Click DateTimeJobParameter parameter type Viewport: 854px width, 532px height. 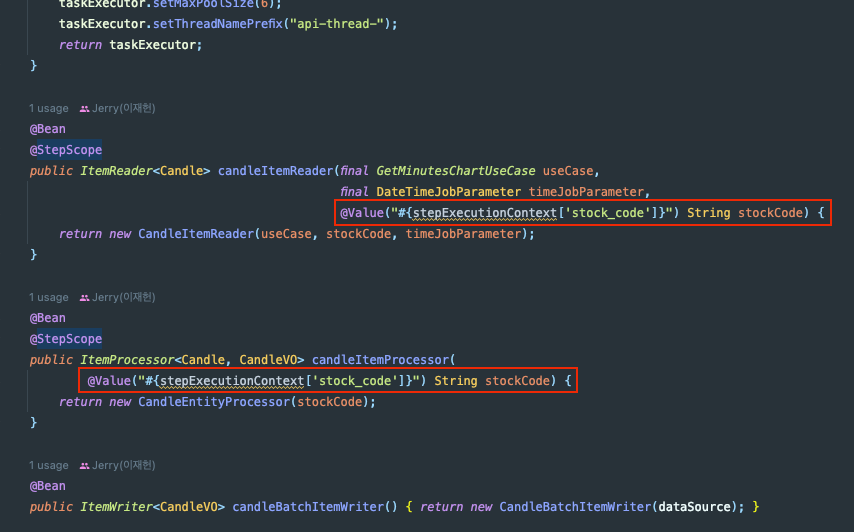[x=448, y=192]
